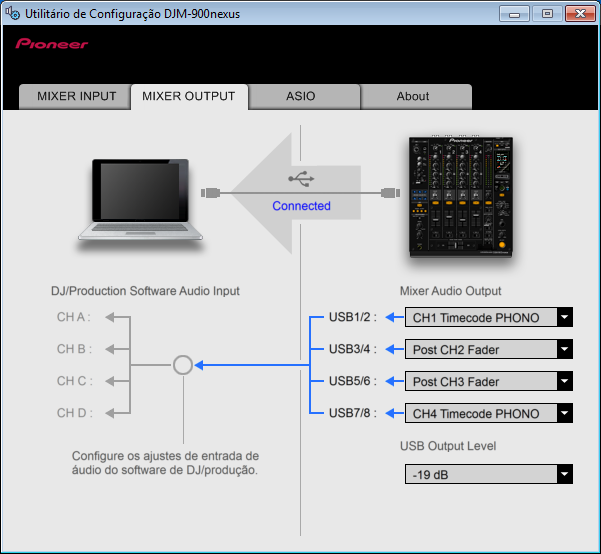The image size is (601, 554).
Task: Close the DJM-900nexus utility window
Action: pyautogui.click(x=580, y=14)
